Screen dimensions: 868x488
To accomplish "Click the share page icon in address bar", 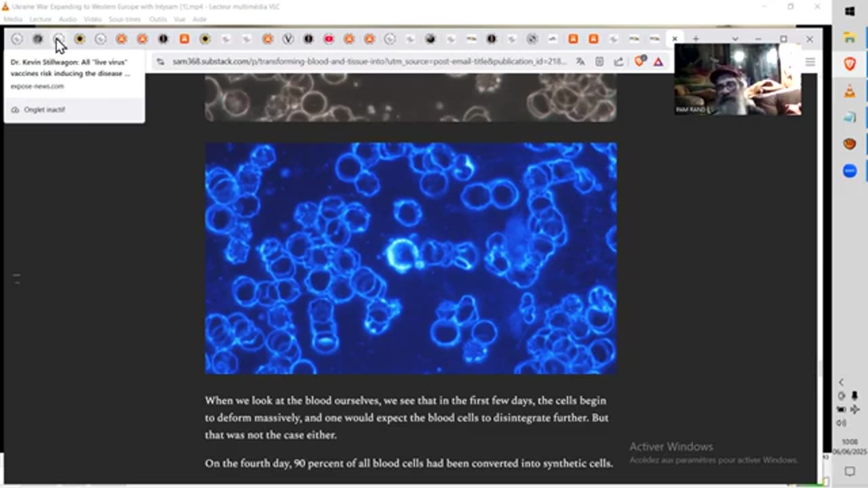I will pos(618,62).
